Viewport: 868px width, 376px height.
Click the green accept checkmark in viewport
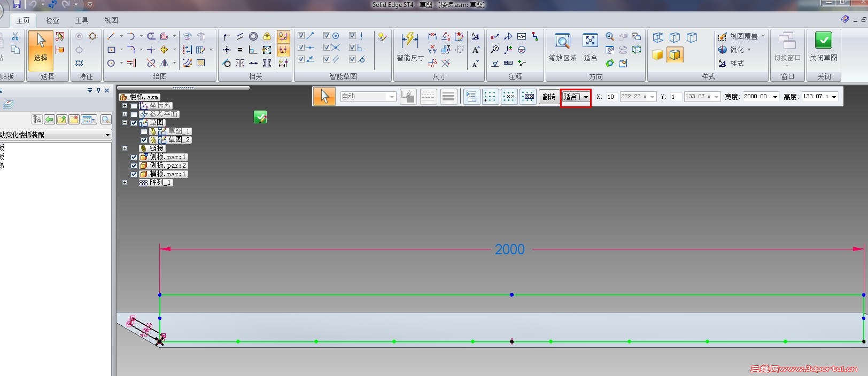[x=260, y=117]
